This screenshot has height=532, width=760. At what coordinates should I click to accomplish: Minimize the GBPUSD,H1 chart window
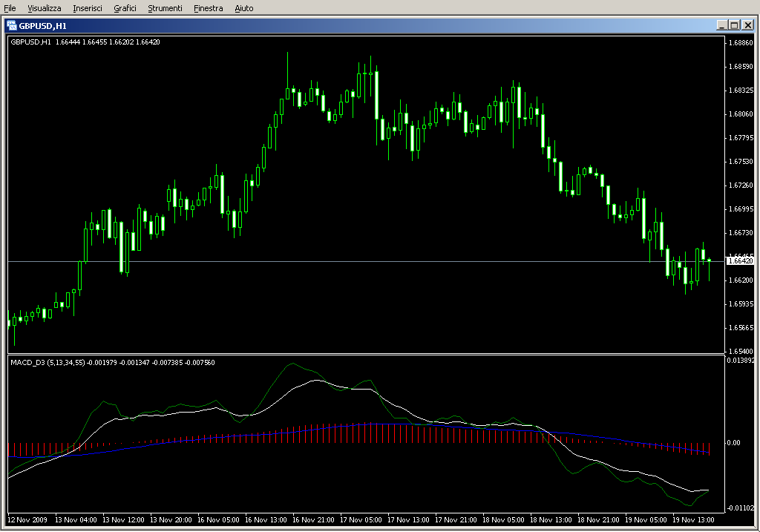coord(721,24)
